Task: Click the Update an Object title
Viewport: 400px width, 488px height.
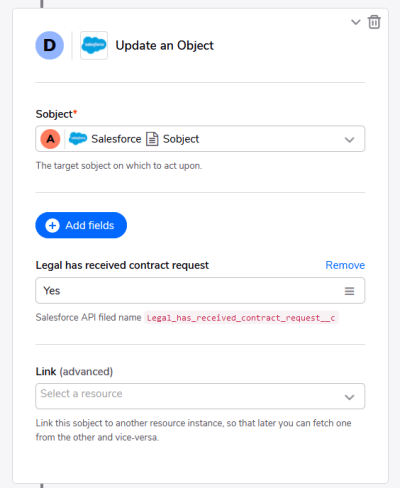Action: point(165,45)
